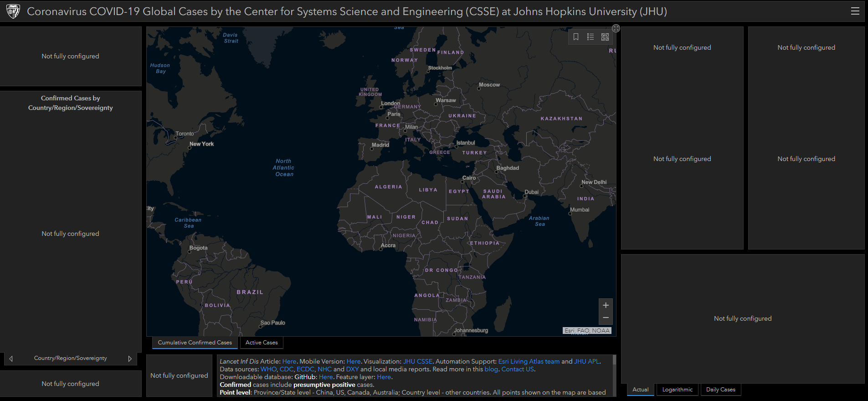The width and height of the screenshot is (868, 401).
Task: Select the Logarithmic chart tab
Action: point(677,390)
